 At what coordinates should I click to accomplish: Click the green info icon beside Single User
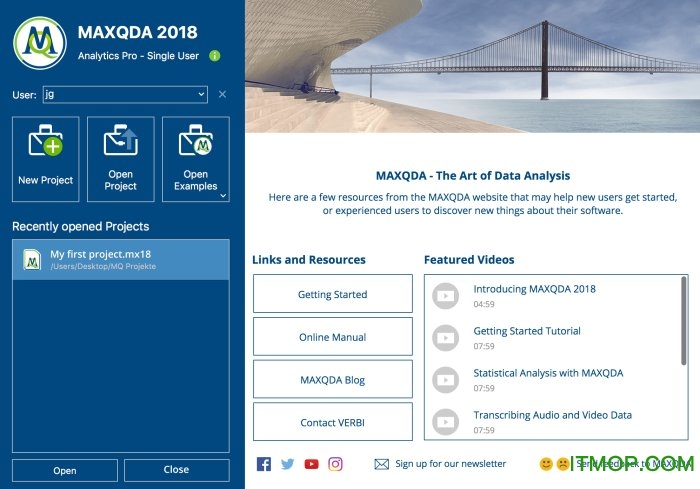pyautogui.click(x=215, y=56)
